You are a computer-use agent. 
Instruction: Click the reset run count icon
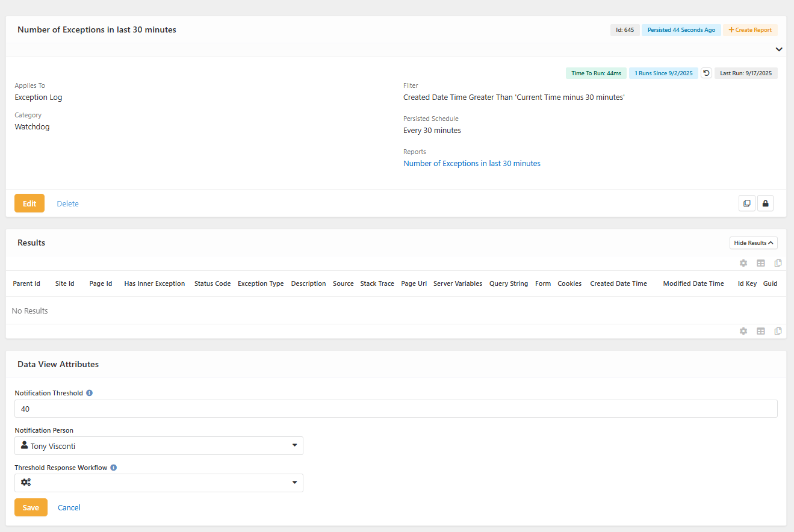pos(707,73)
